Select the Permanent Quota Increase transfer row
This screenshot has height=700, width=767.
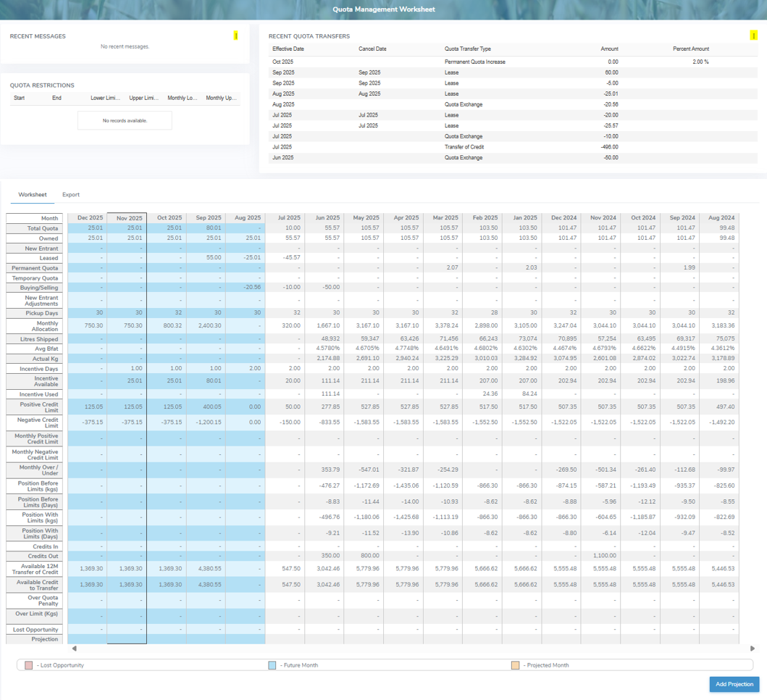click(x=474, y=62)
